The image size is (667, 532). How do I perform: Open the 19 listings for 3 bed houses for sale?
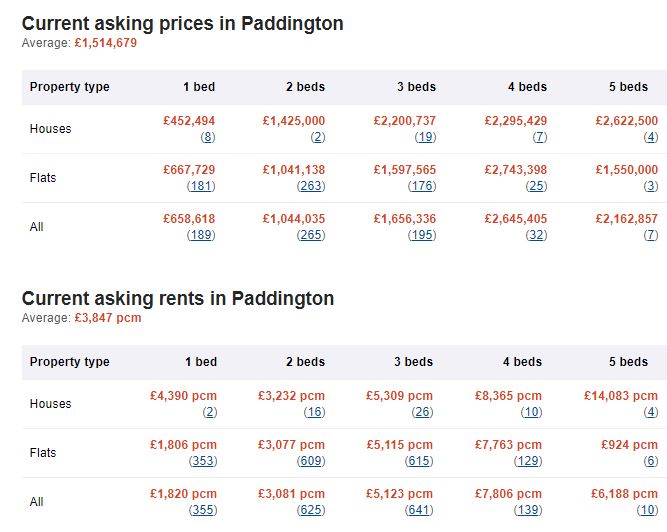pos(425,137)
